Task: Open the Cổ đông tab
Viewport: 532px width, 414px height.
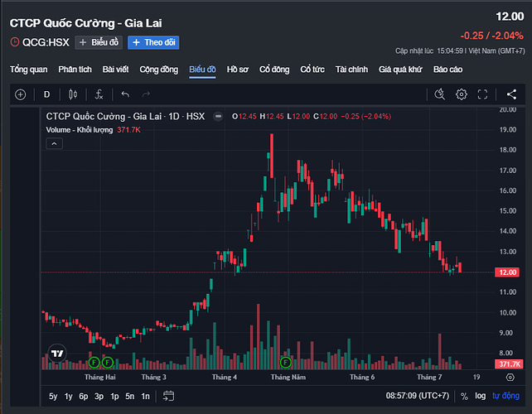Action: pos(274,70)
